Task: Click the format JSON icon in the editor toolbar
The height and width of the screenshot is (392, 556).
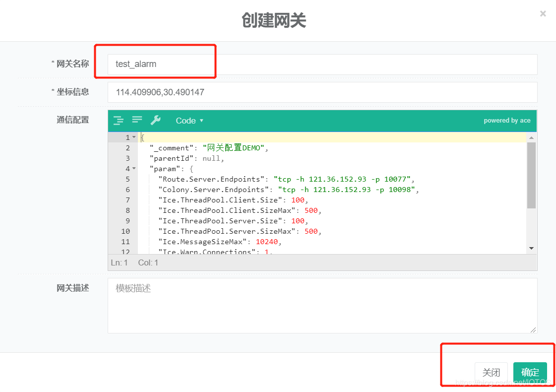Action: point(119,121)
